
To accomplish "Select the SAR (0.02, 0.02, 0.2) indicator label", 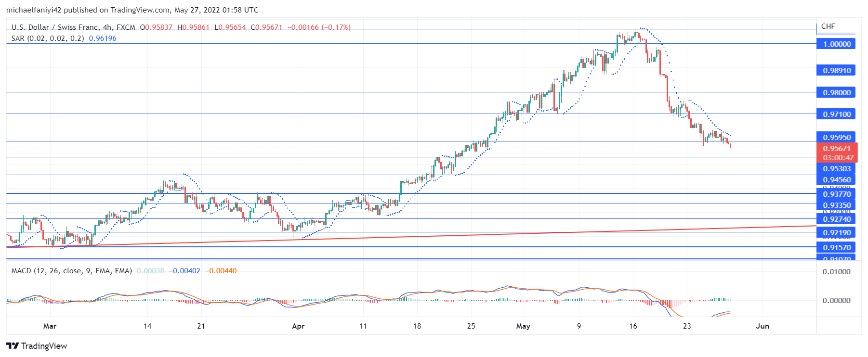I will [x=48, y=38].
